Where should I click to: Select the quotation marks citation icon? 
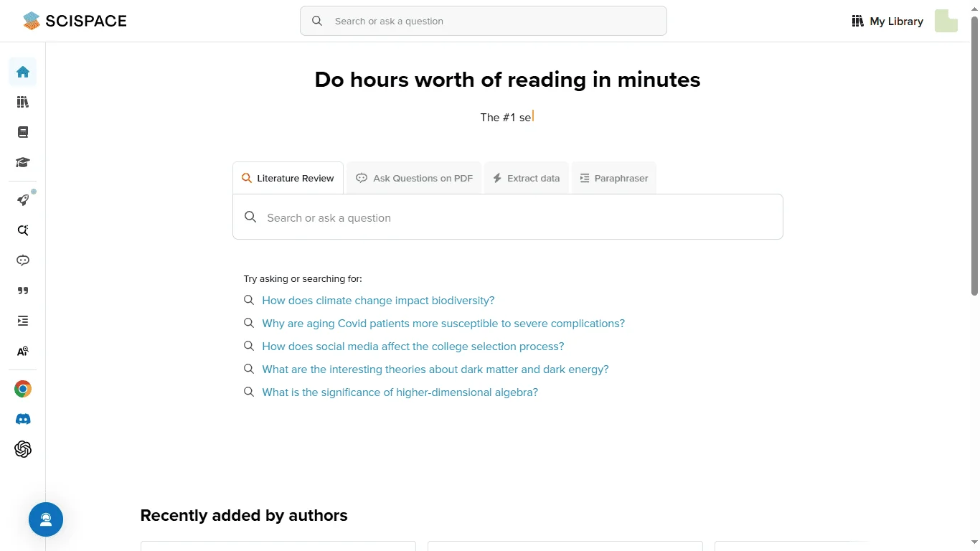click(23, 291)
